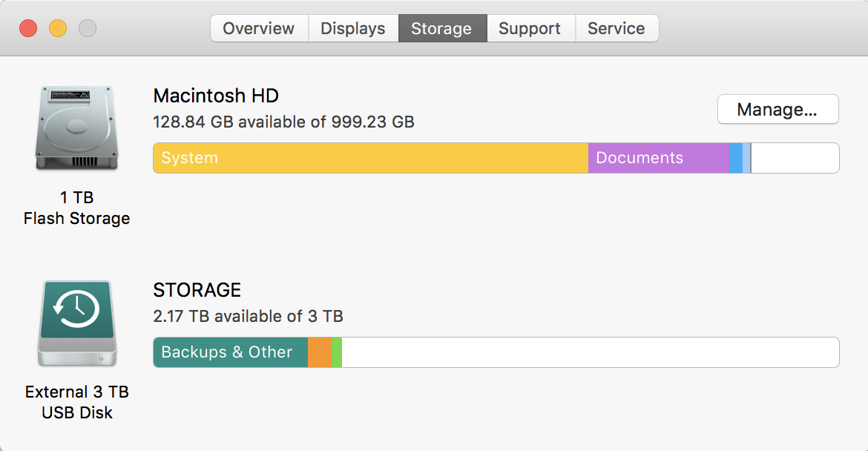Image resolution: width=868 pixels, height=451 pixels.
Task: Click the orange segment in STORAGE bar
Action: point(320,352)
